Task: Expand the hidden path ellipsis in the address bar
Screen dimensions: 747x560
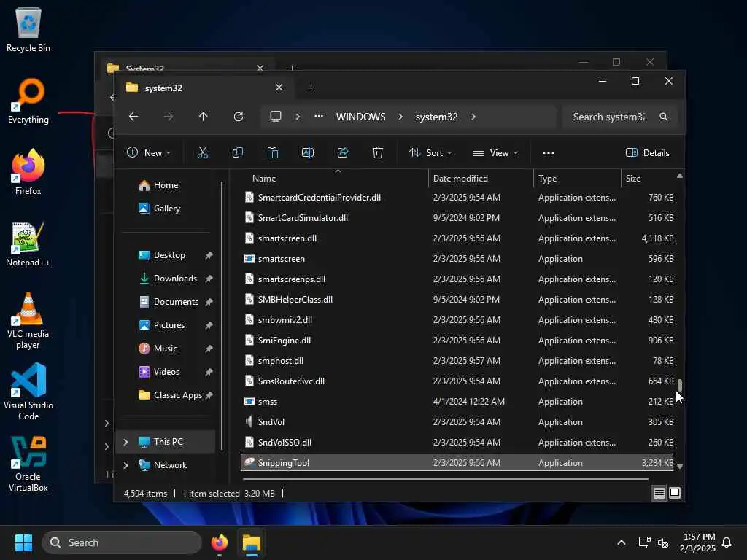Action: (319, 116)
